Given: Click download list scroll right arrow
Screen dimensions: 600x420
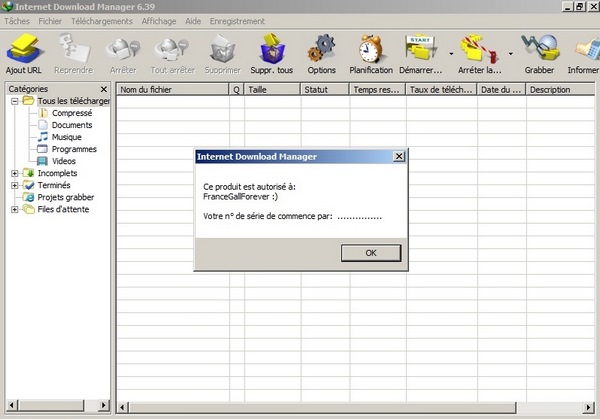Looking at the screenshot, I should (x=589, y=408).
